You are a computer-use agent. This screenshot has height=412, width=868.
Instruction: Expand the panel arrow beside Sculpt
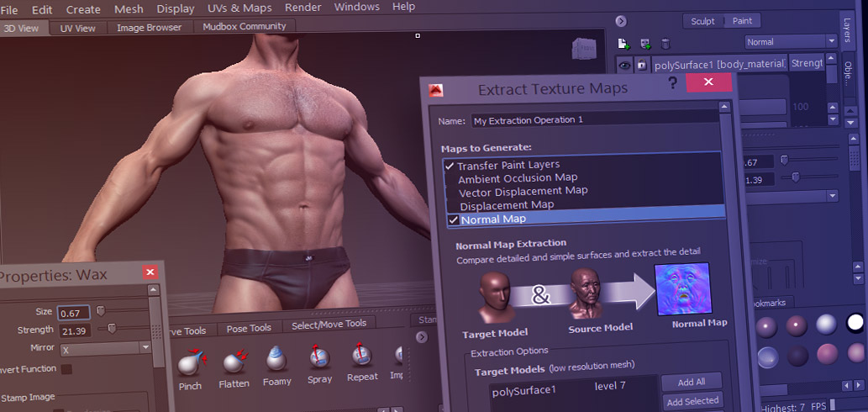point(621,21)
